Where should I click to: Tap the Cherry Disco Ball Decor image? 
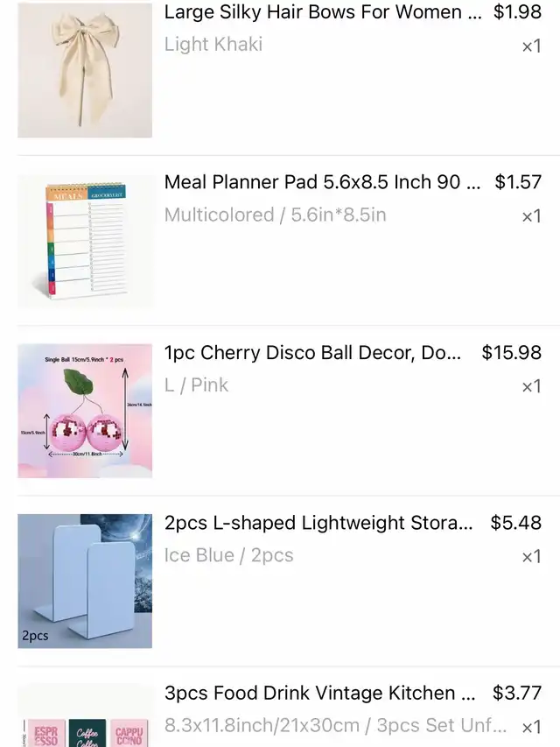pos(85,411)
